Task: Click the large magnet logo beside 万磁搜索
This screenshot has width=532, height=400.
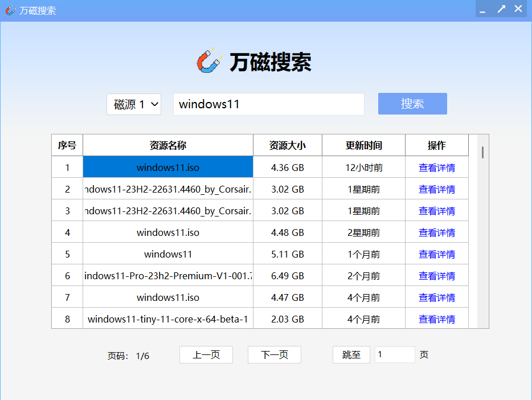Action: [x=210, y=60]
